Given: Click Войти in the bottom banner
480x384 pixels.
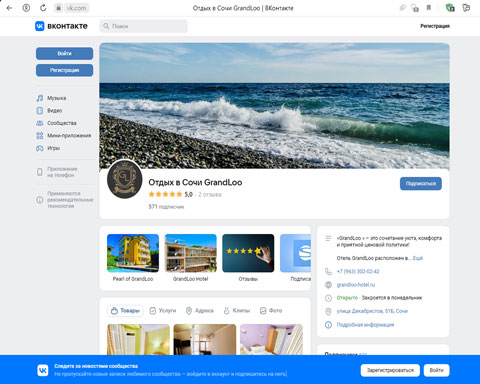Looking at the screenshot, I should (436, 370).
